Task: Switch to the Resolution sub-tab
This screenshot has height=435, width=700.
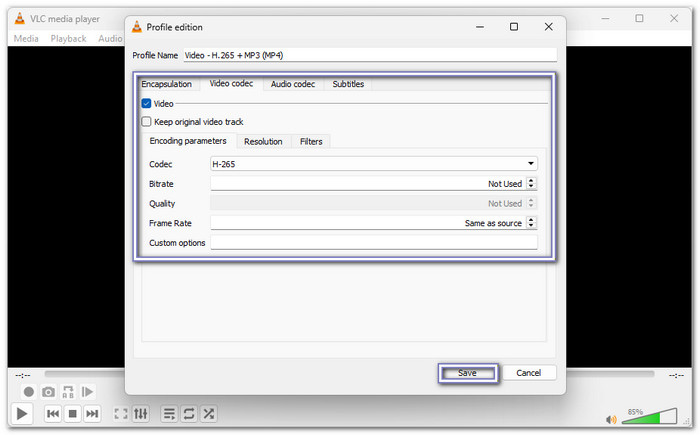Action: point(263,142)
